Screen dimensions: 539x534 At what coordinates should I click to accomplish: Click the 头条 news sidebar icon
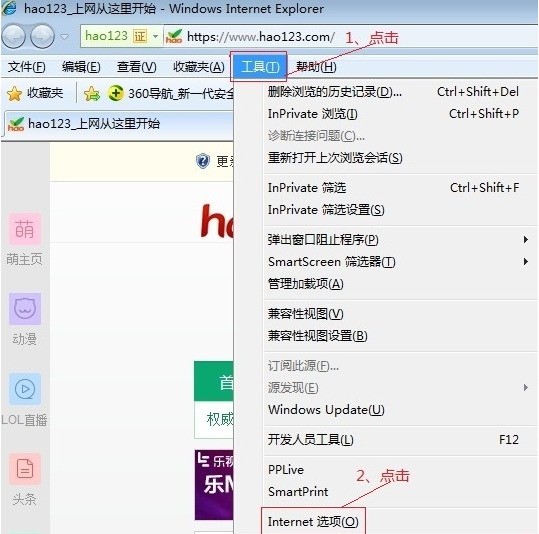point(25,469)
